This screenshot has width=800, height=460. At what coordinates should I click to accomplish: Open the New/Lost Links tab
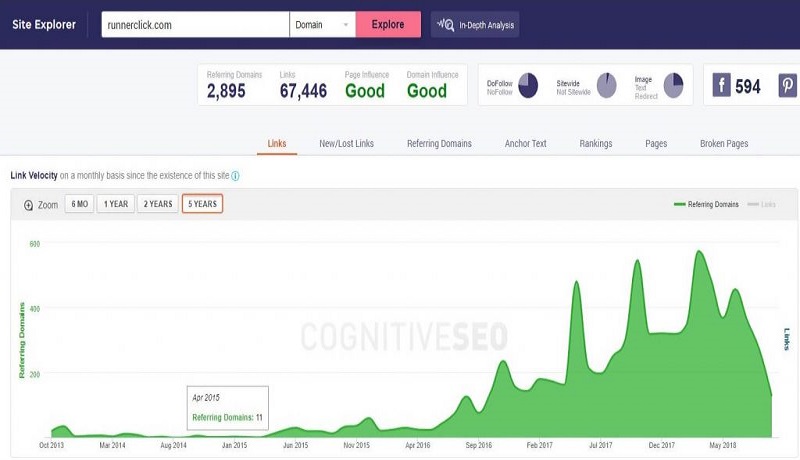(x=346, y=144)
